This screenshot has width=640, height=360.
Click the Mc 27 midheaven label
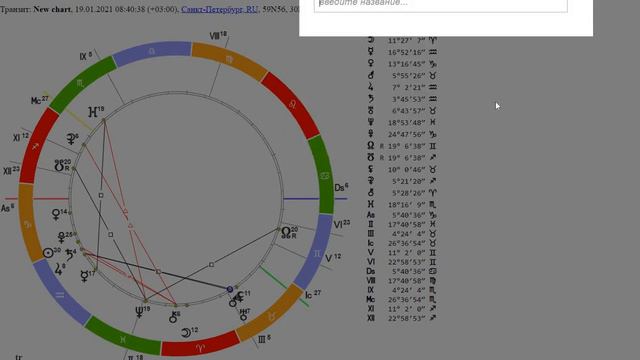tap(40, 100)
